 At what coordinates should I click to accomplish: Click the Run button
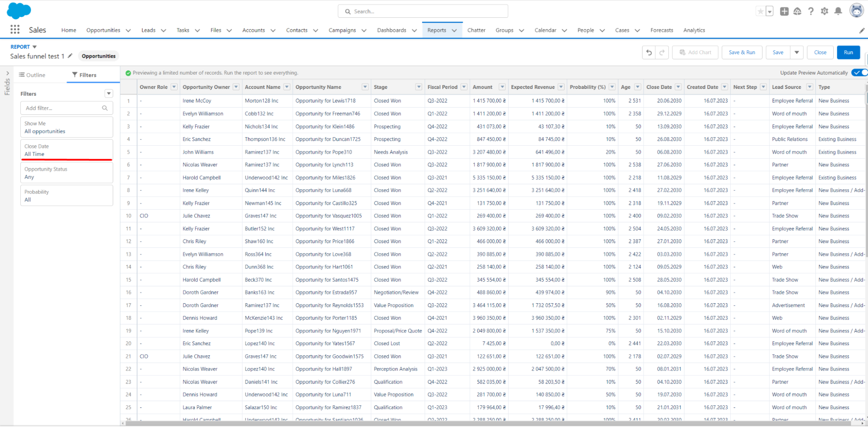point(848,52)
